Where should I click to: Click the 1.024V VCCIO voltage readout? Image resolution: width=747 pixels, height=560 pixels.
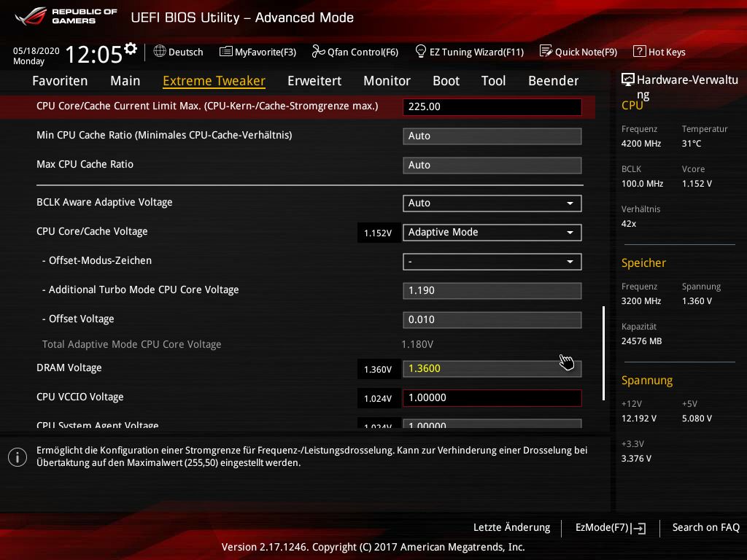tap(379, 399)
